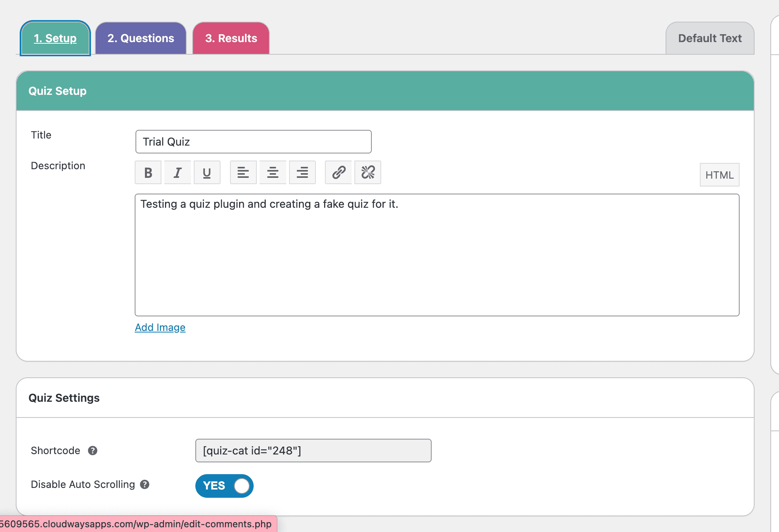Image resolution: width=779 pixels, height=532 pixels.
Task: Click into the Title input field
Action: (x=254, y=142)
